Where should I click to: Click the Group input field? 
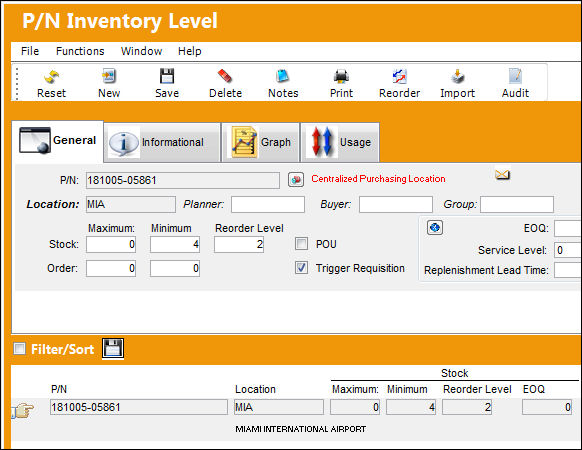517,205
